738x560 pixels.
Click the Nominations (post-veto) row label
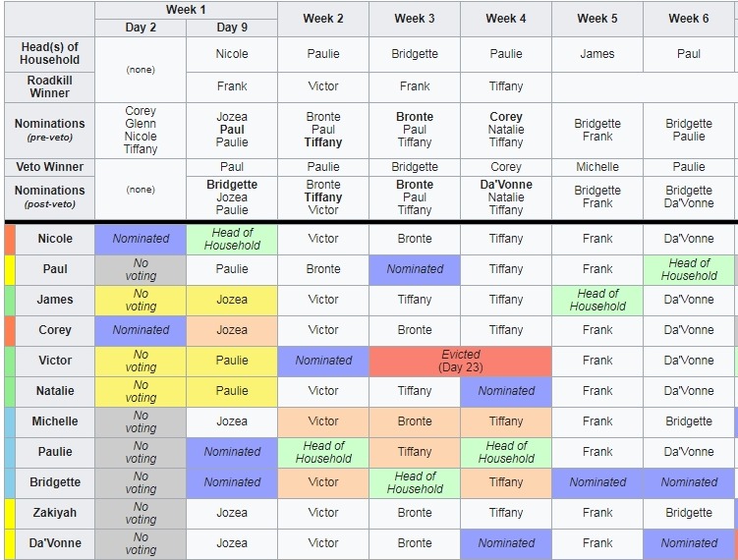coord(49,197)
